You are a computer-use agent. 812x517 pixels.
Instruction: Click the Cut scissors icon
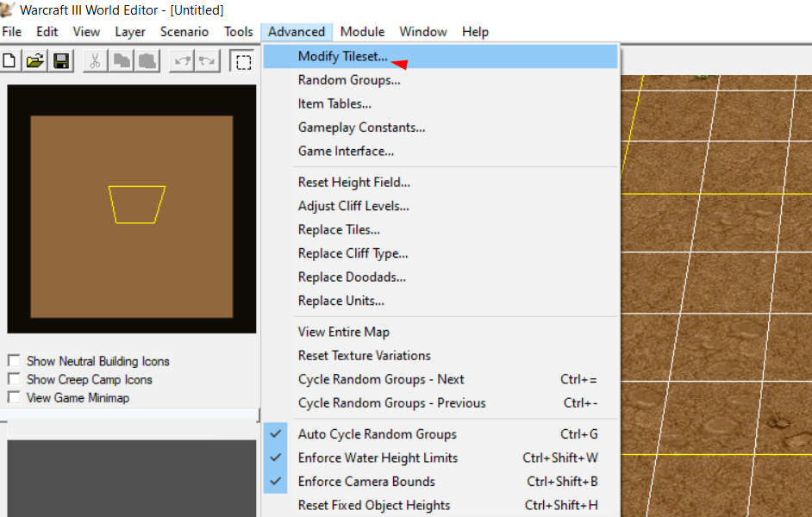click(95, 61)
